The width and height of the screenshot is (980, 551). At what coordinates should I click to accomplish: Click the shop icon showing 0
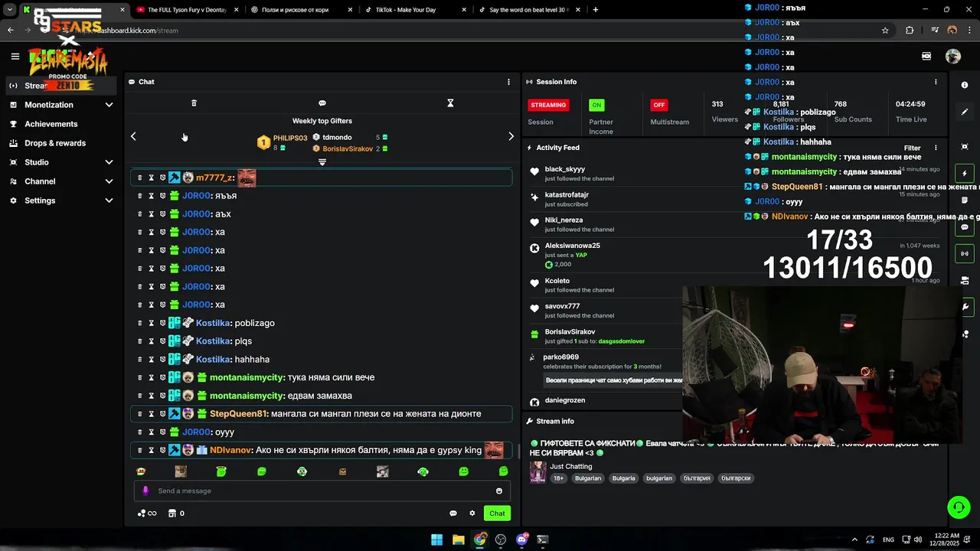point(176,514)
